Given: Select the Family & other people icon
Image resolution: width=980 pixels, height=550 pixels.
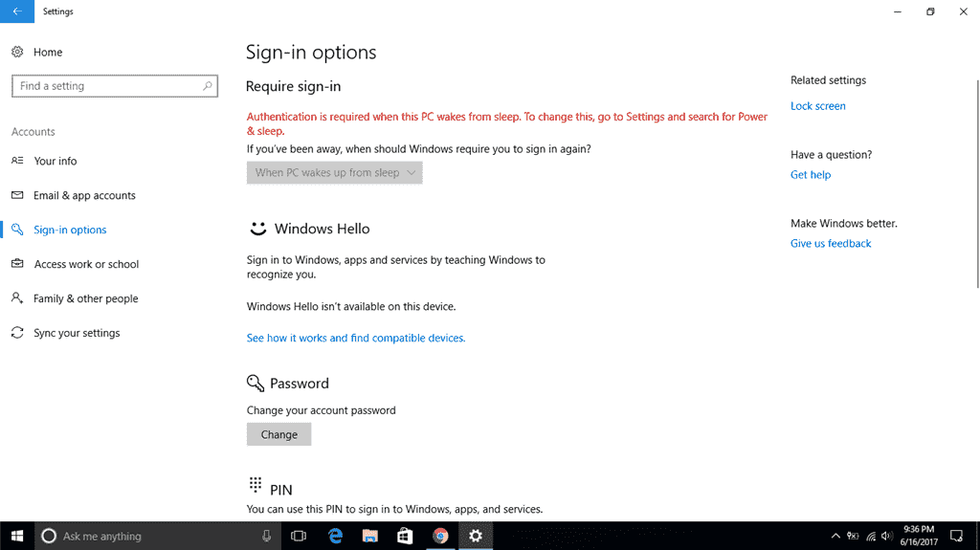Looking at the screenshot, I should coord(17,298).
